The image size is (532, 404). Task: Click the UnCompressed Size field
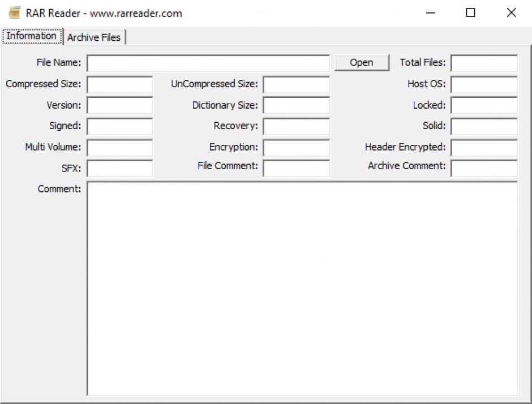tap(296, 84)
